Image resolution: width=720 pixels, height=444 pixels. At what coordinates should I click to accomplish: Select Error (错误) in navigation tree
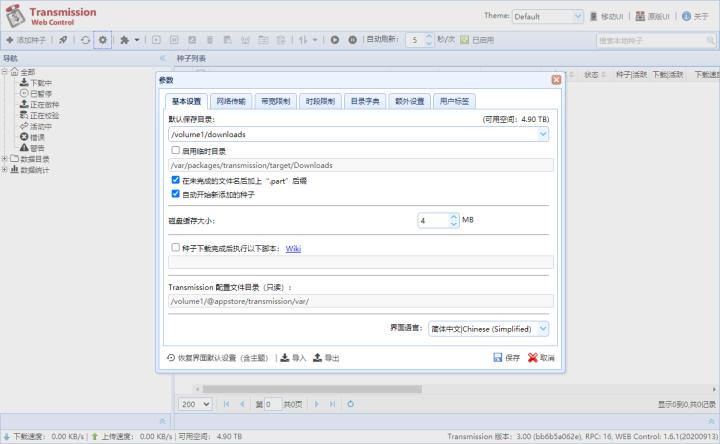tap(32, 137)
